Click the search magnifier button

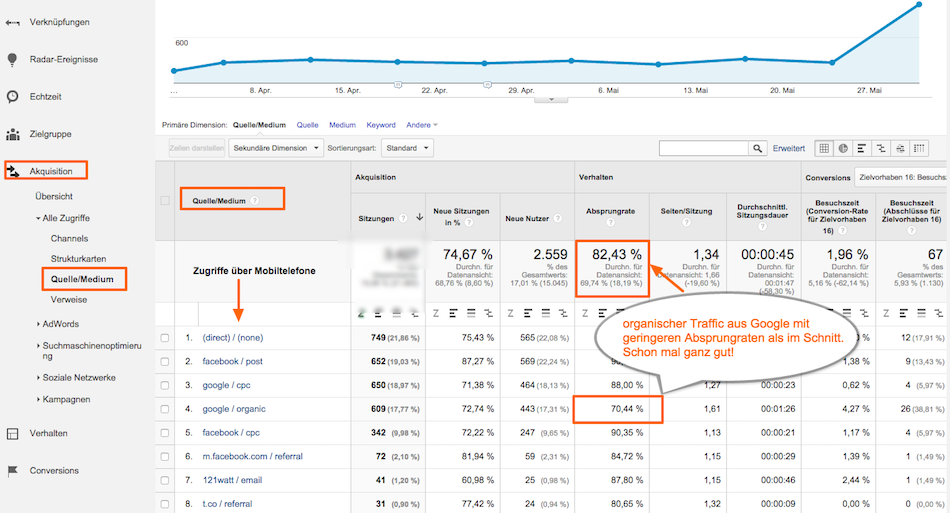(758, 148)
